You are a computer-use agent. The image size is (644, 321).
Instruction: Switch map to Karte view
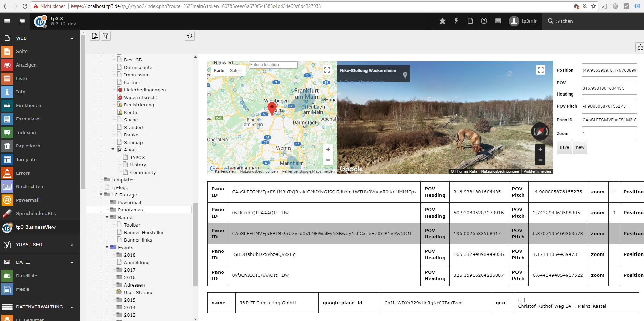click(x=219, y=71)
